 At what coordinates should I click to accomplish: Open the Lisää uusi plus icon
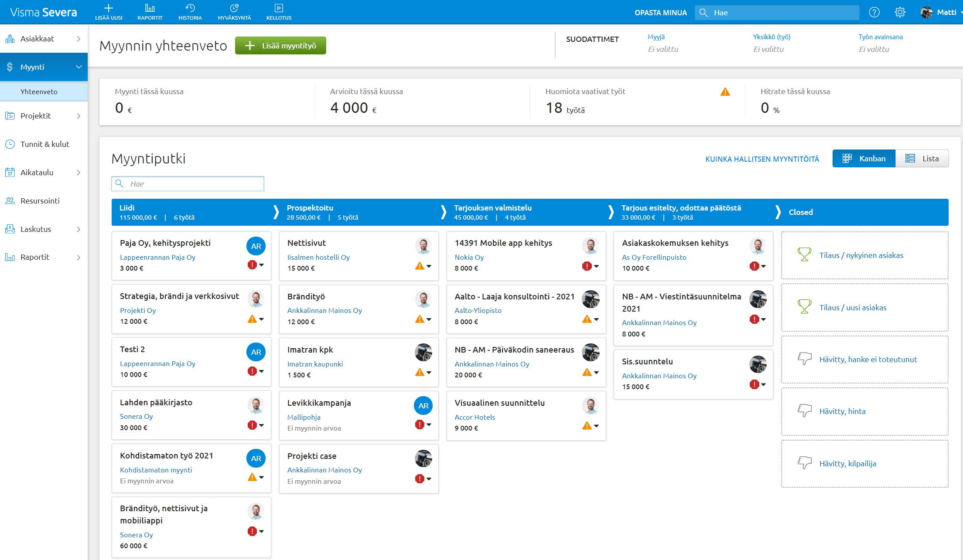coord(109,8)
